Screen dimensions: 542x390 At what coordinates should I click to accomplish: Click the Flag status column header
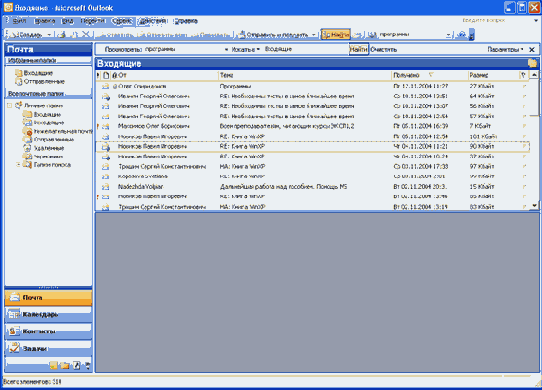524,75
